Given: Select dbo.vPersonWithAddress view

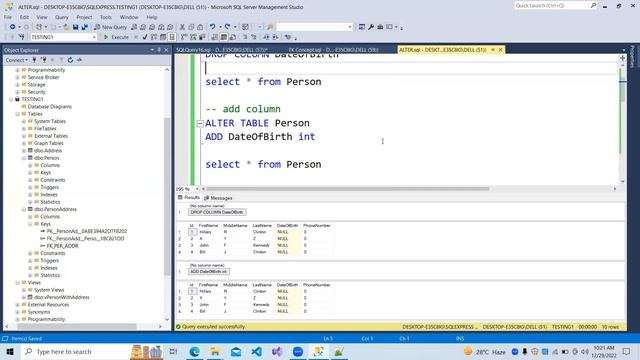Looking at the screenshot, I should 62,298.
